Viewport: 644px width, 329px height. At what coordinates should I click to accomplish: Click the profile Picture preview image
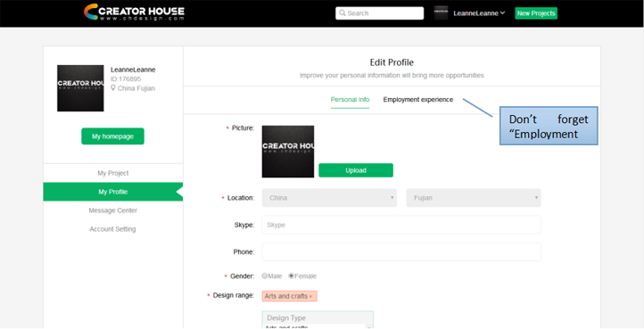click(x=288, y=152)
